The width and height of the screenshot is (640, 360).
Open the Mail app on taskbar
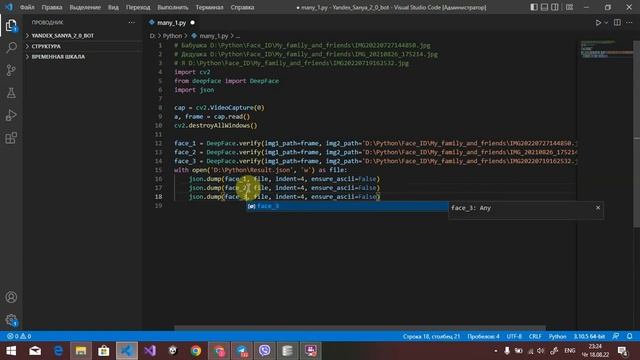[x=35, y=351]
